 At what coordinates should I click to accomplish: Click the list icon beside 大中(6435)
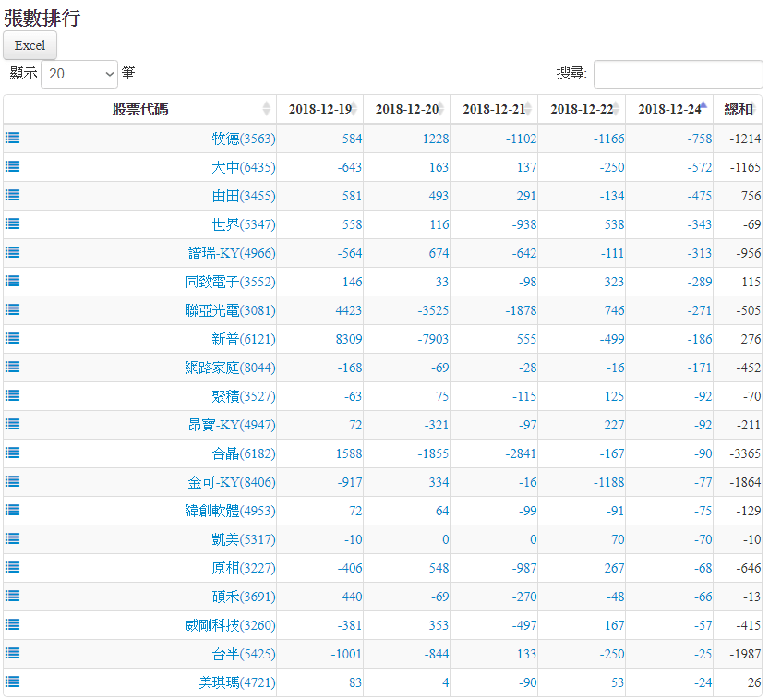point(13,166)
